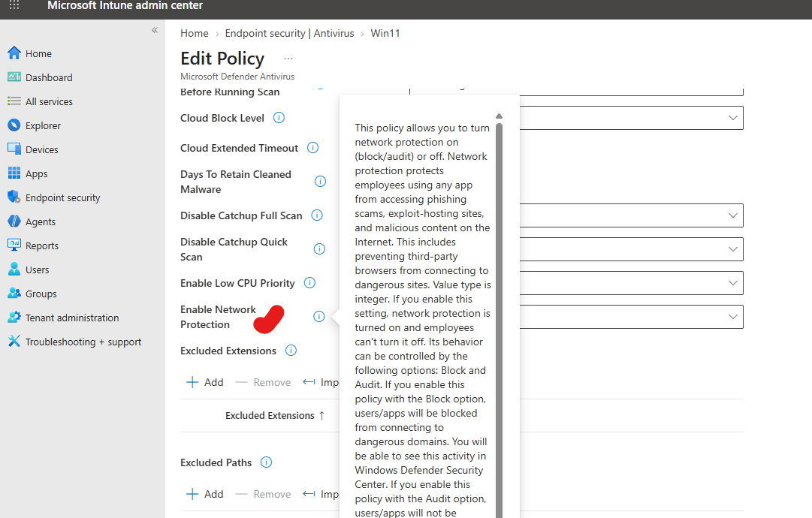Open Explorer in the sidebar

[x=43, y=126]
